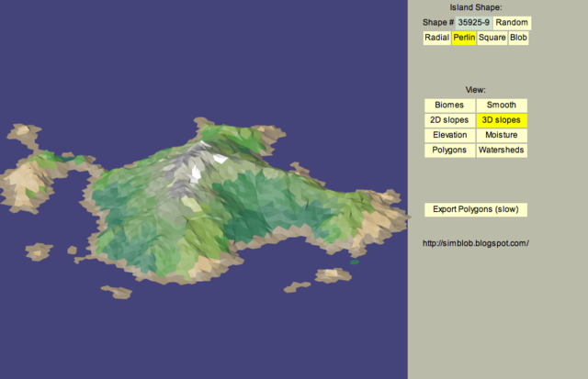Switch to Biomes view
This screenshot has width=588, height=379.
point(449,106)
